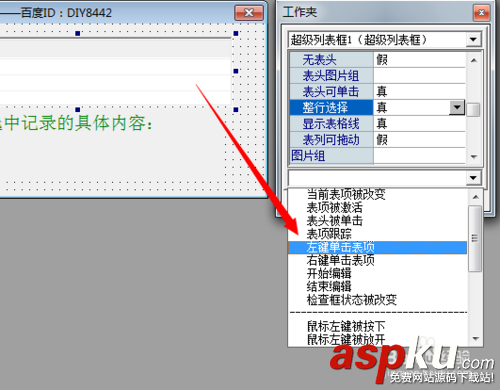Select the 左键单击表项 event
This screenshot has height=390, width=500.
click(377, 248)
